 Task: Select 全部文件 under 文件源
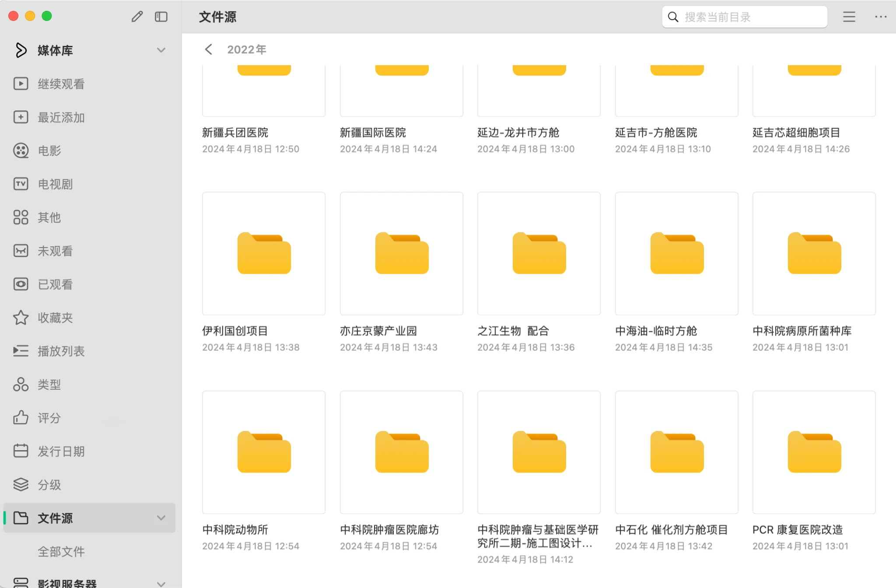click(x=61, y=552)
